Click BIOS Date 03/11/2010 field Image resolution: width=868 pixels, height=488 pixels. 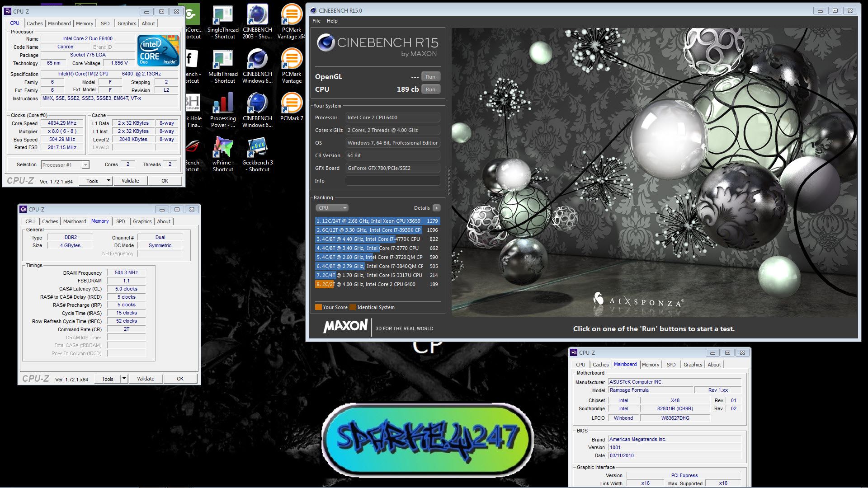tap(675, 455)
